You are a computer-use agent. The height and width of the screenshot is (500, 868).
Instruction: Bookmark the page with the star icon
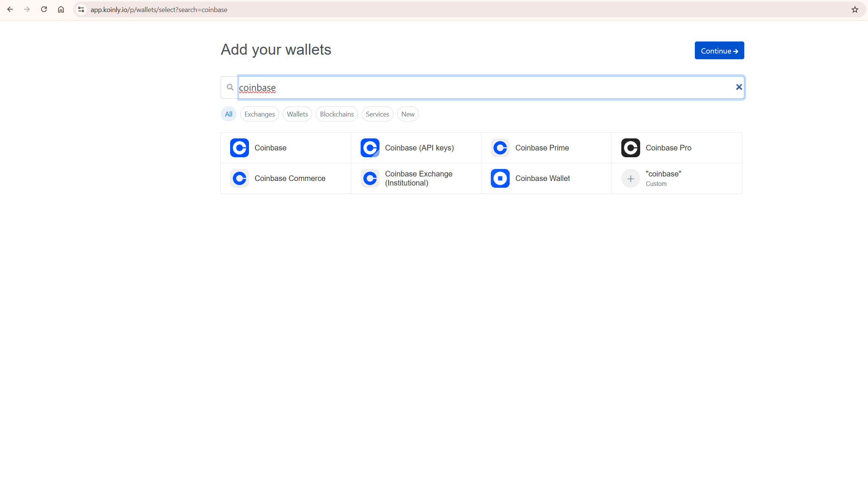tap(854, 9)
